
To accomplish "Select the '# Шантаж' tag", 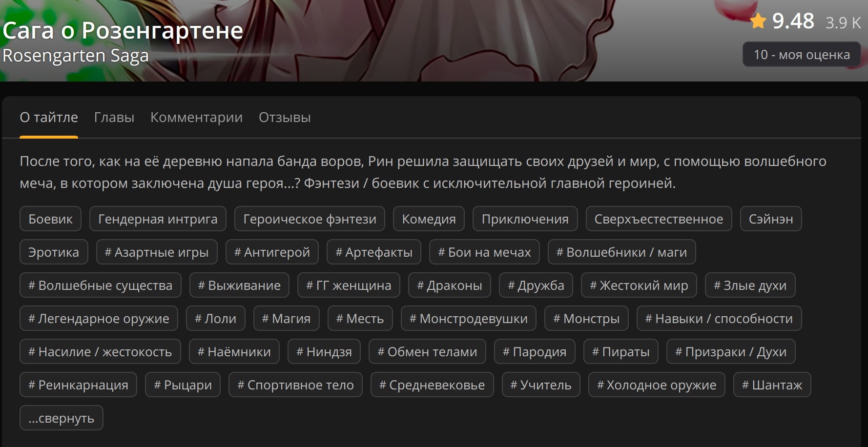I will click(x=772, y=385).
